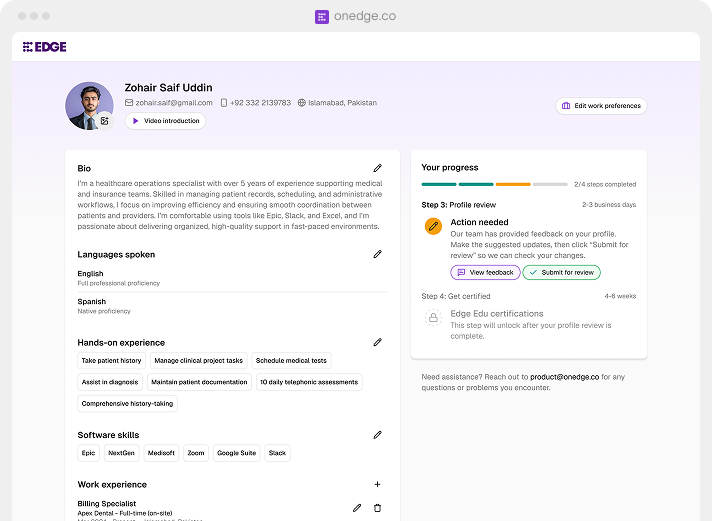Click the onedge.co address bar

tap(356, 16)
